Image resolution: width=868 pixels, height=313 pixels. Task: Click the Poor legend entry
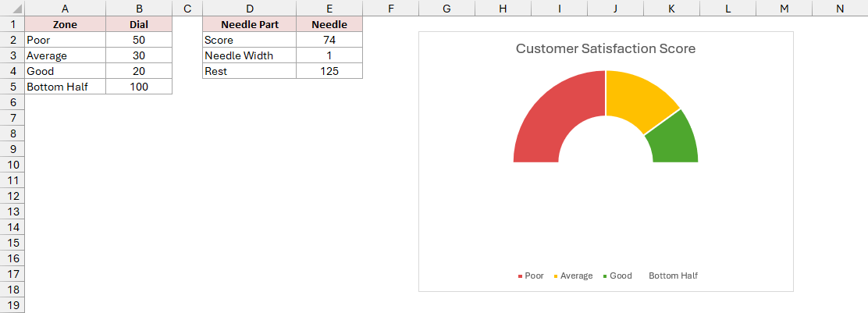click(x=531, y=276)
